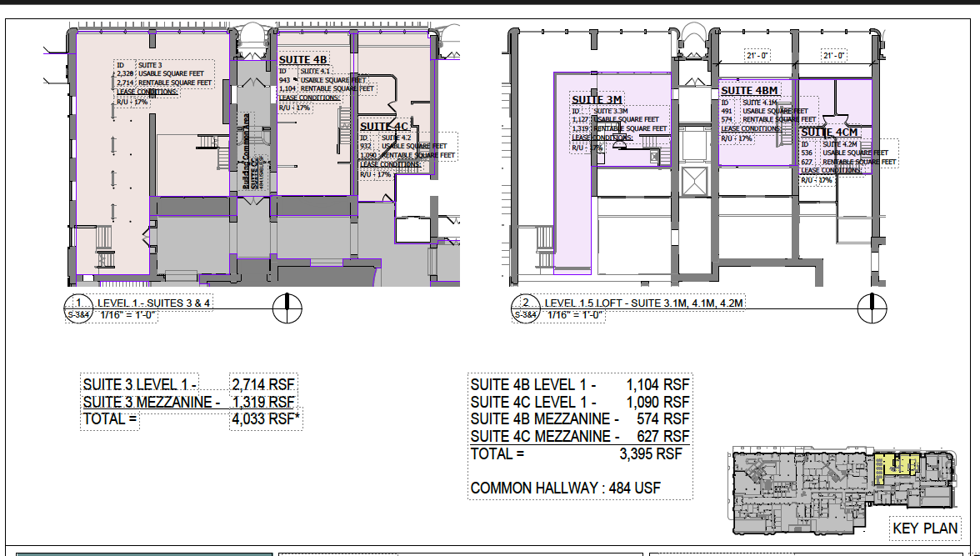Click the SUITE 4BM heading on loft plan

(x=749, y=91)
